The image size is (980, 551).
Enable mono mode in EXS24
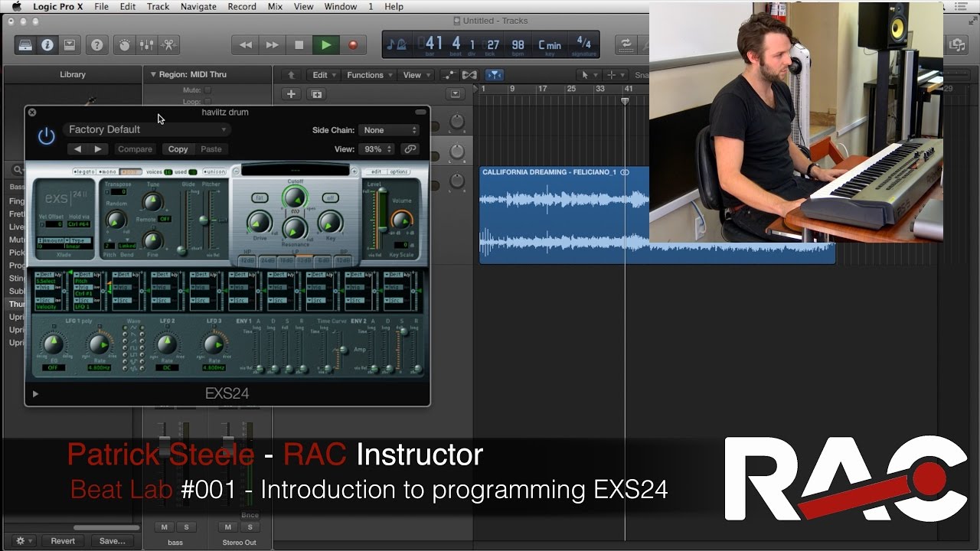(107, 171)
